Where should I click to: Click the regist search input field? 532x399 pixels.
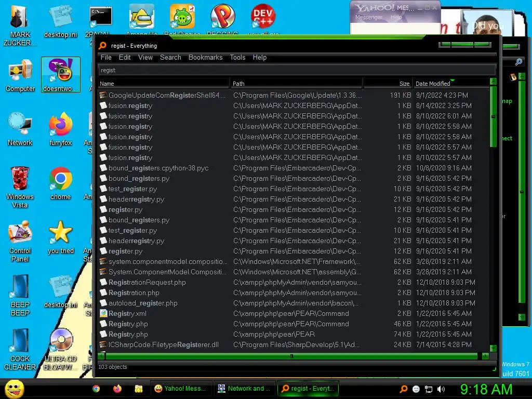tap(297, 70)
